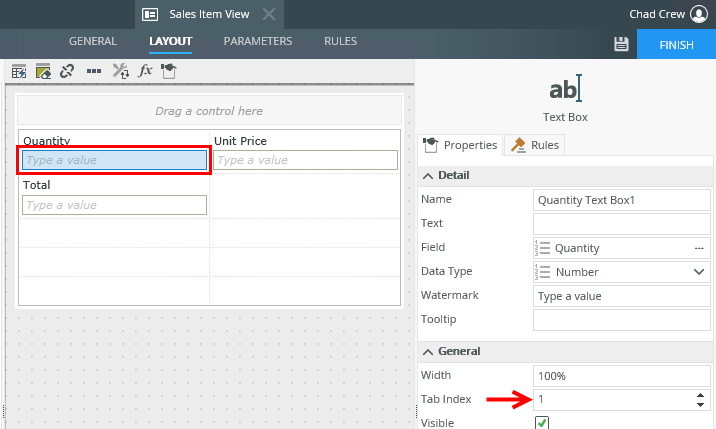Open the Rules tab in the properties panel
This screenshot has width=716, height=429.
535,145
